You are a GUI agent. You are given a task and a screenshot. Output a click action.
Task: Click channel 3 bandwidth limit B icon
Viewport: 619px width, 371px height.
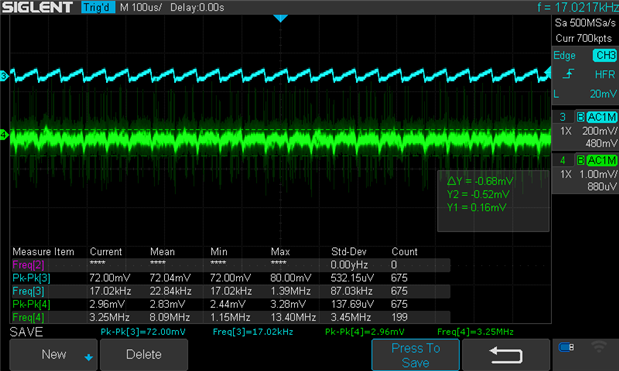(x=580, y=117)
